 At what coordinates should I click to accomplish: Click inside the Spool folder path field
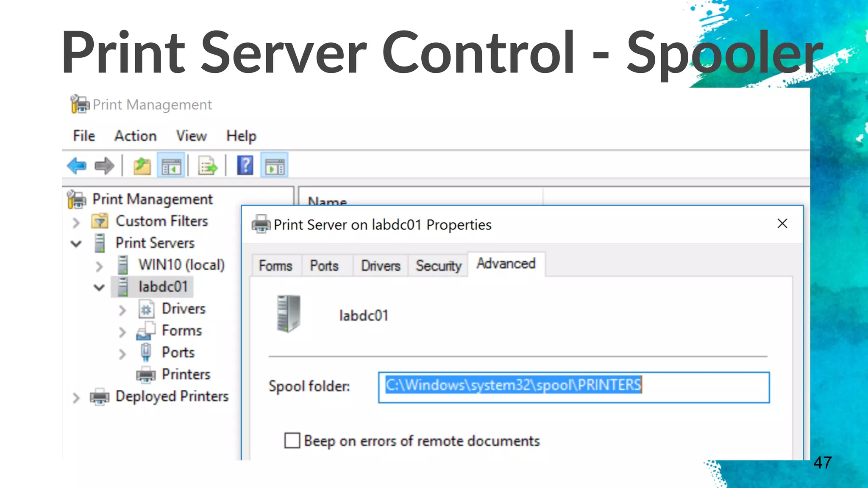[x=574, y=387]
